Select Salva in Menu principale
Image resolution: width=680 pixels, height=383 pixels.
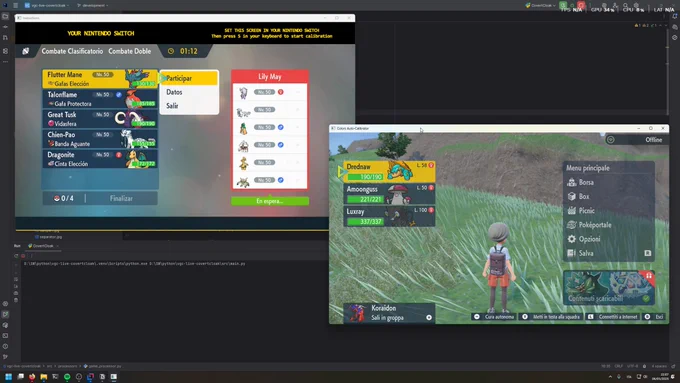point(608,253)
